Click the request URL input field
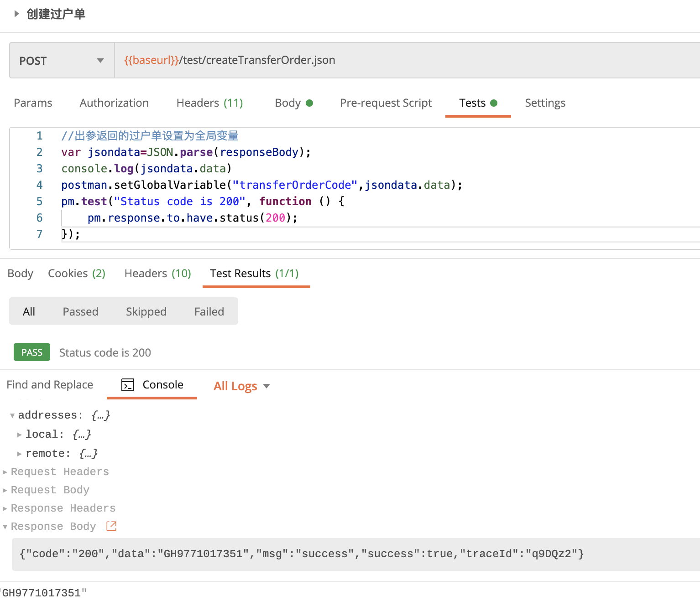The width and height of the screenshot is (700, 611). (407, 60)
